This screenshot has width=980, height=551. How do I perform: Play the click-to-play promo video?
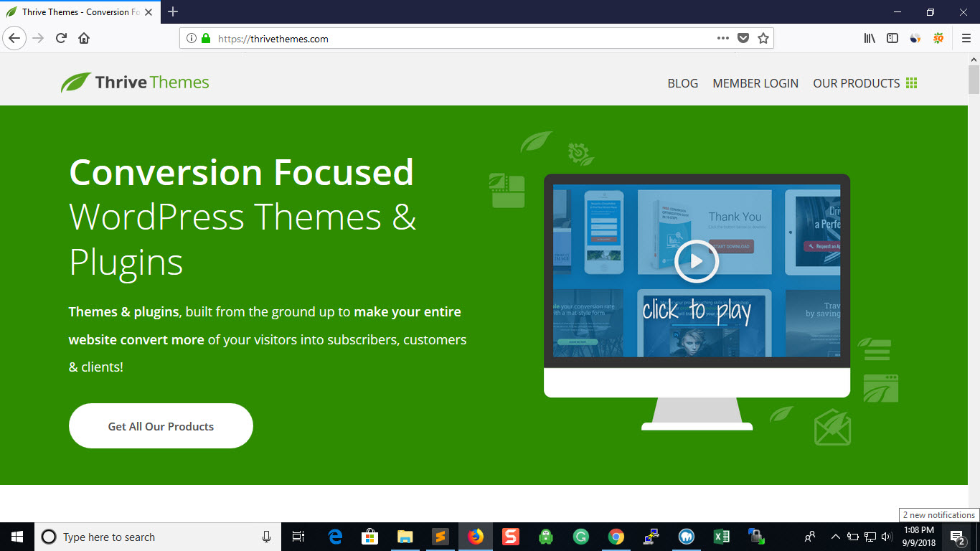click(696, 262)
